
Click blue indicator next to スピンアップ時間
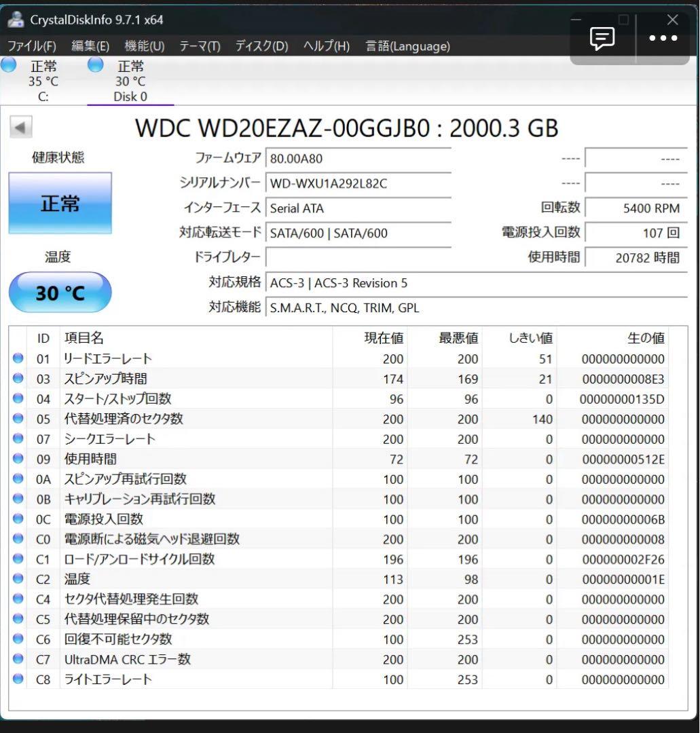tap(17, 379)
